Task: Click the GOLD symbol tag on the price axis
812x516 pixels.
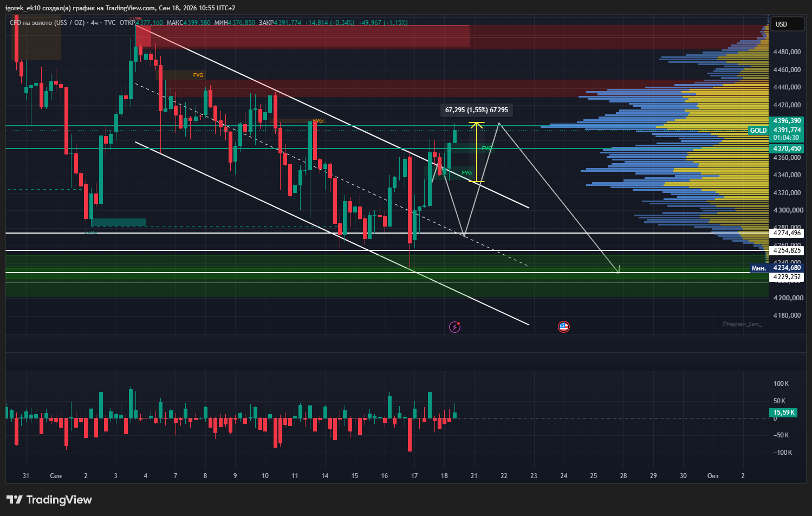Action: pos(758,131)
